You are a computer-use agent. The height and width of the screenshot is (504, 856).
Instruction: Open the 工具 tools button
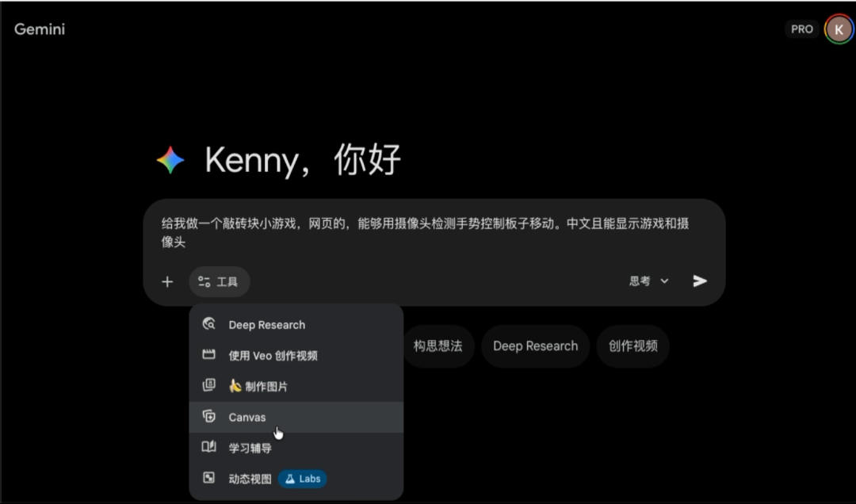[x=219, y=282]
